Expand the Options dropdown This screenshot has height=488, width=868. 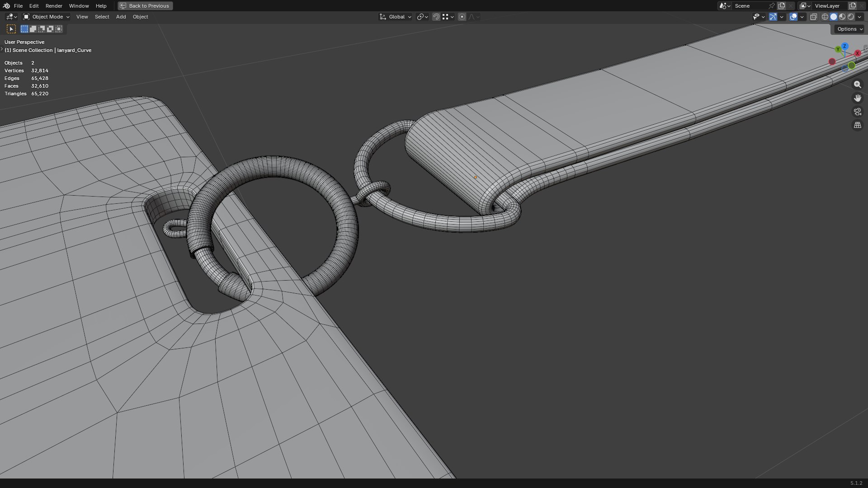tap(849, 29)
